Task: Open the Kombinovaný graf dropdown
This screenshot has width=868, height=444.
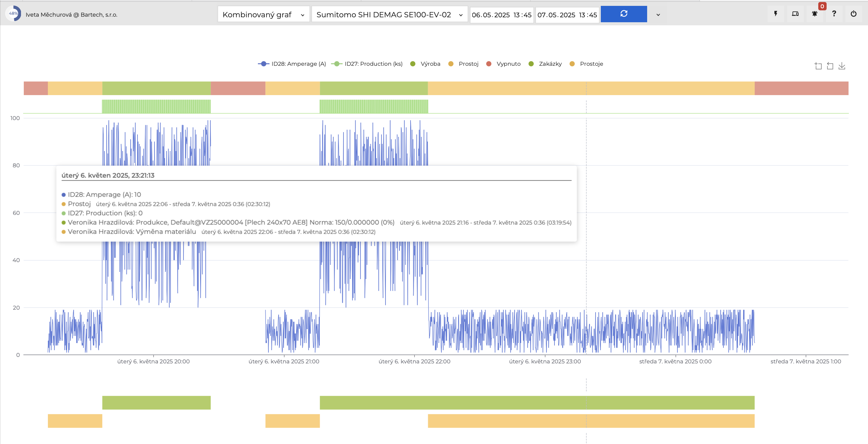Action: pos(263,15)
